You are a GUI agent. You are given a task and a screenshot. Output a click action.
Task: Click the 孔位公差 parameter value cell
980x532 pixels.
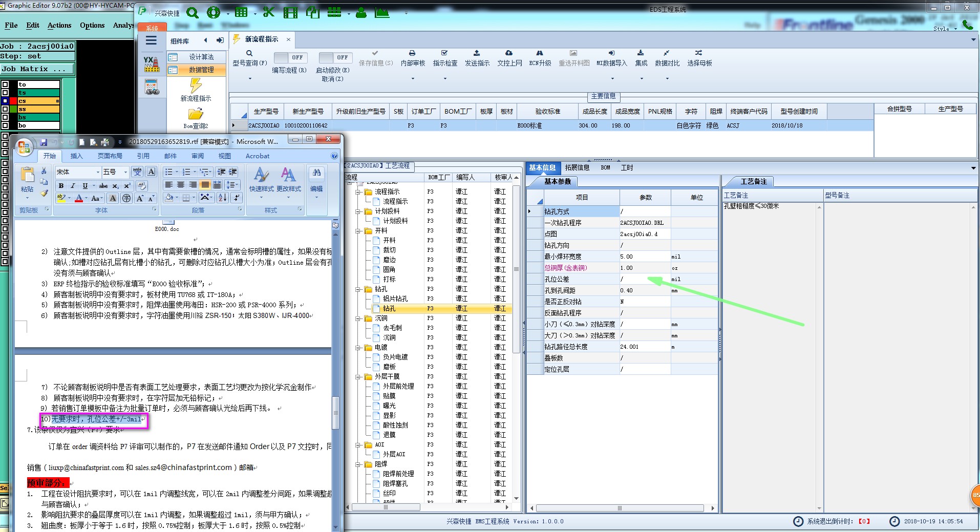click(645, 279)
